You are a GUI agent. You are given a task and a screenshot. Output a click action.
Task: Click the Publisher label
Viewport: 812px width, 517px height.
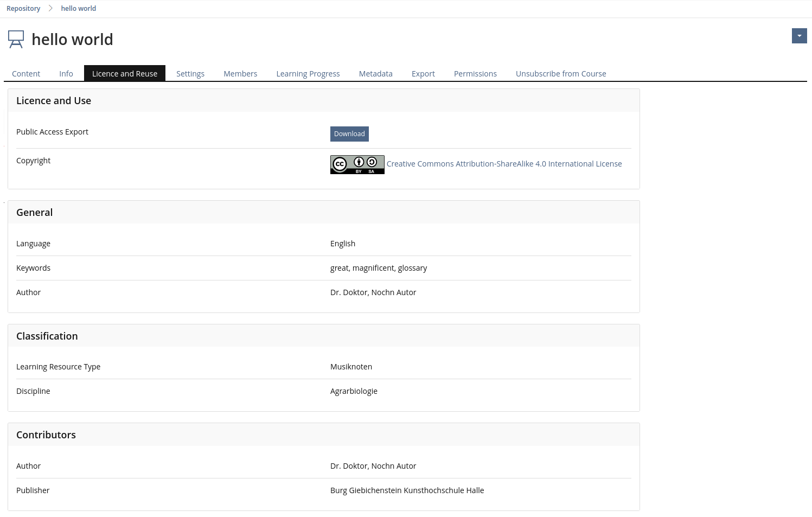coord(33,490)
